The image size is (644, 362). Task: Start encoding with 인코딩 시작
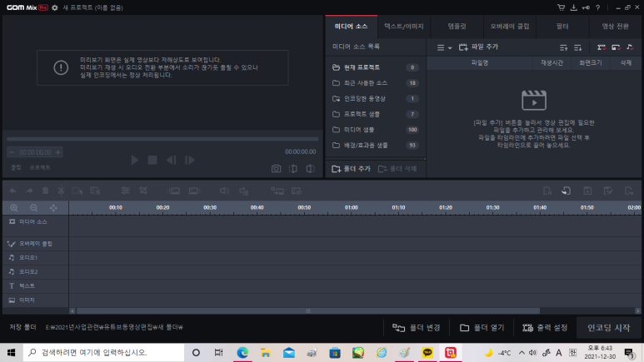[609, 328]
